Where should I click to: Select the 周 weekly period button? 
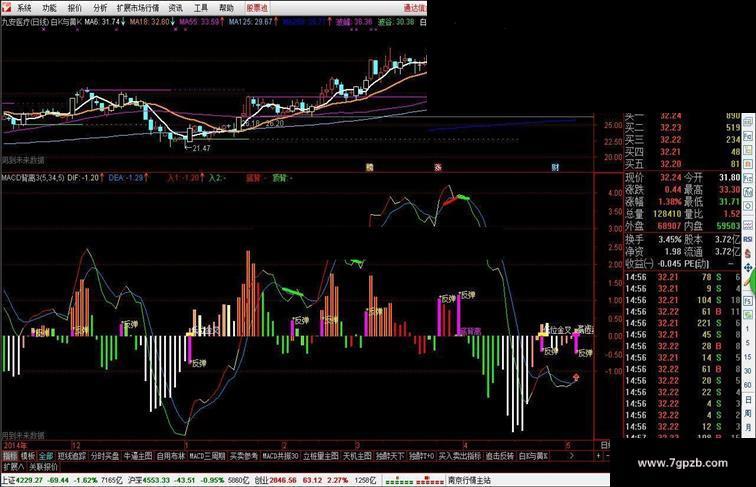747,414
